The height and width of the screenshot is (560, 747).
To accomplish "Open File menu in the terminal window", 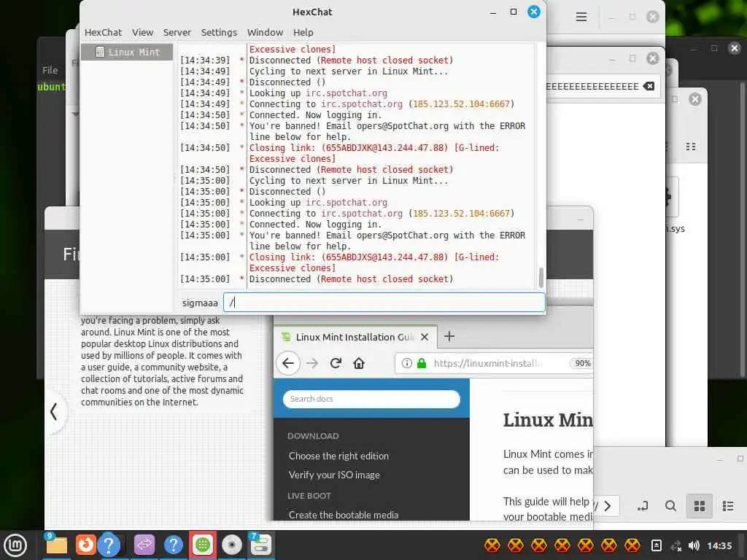I will [50, 70].
